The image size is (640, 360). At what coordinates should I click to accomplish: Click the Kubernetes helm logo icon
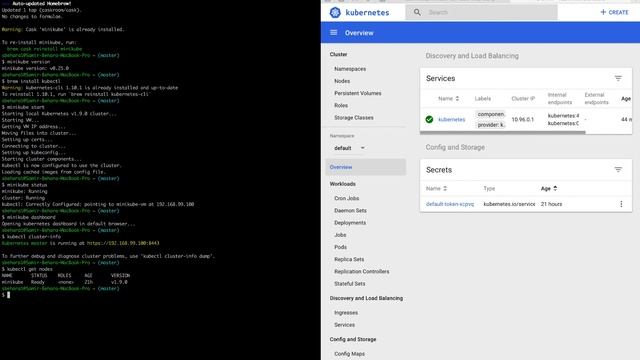click(335, 13)
